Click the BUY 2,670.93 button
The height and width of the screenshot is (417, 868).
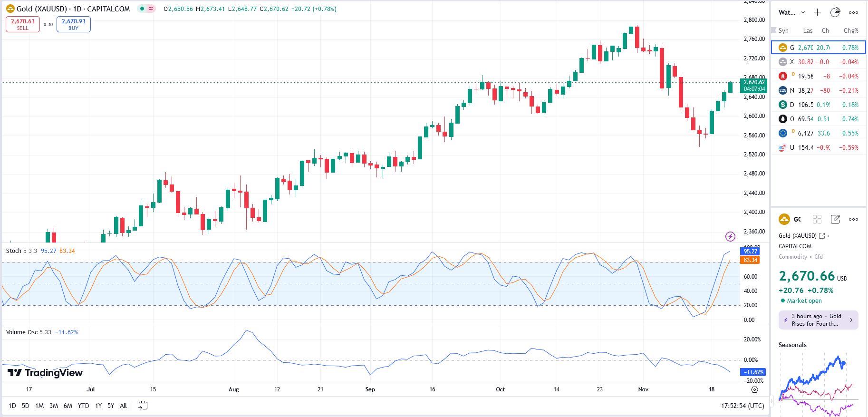[x=74, y=24]
